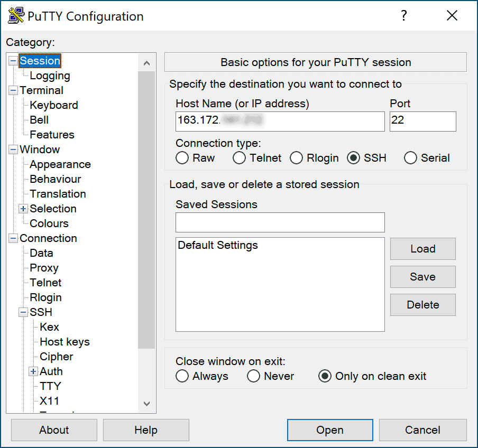This screenshot has width=478, height=448.
Task: Click inside the Host Name field
Action: point(280,122)
